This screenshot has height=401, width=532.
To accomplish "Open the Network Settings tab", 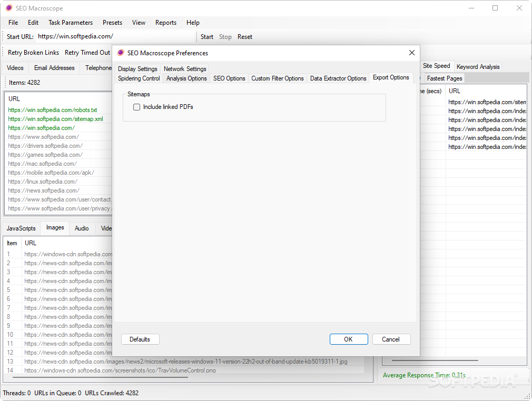I will coord(185,69).
